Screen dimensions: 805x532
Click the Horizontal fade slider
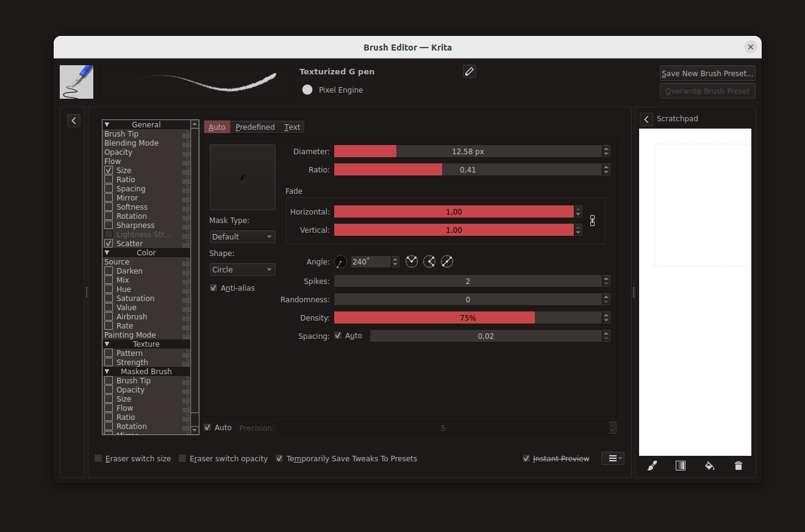pos(454,211)
